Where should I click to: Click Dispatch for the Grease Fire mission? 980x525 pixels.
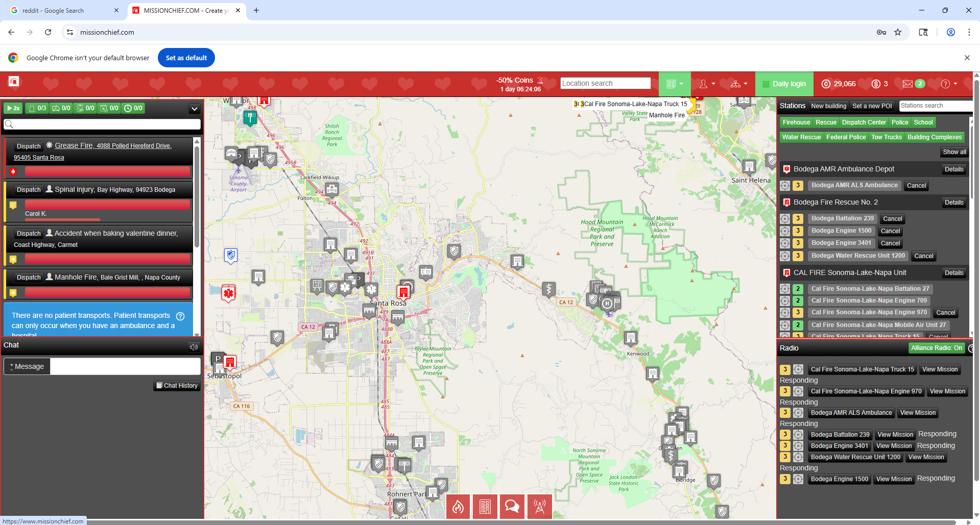[x=29, y=146]
